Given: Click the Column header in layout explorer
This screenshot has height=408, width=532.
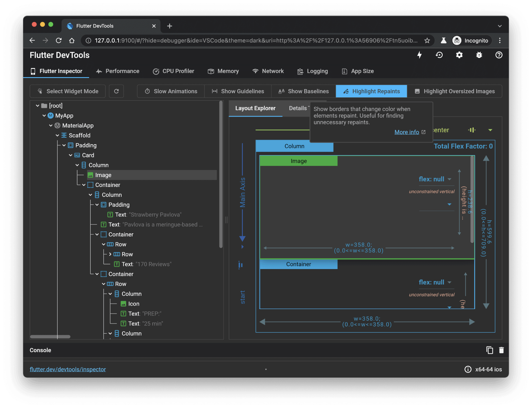Looking at the screenshot, I should click(x=294, y=146).
